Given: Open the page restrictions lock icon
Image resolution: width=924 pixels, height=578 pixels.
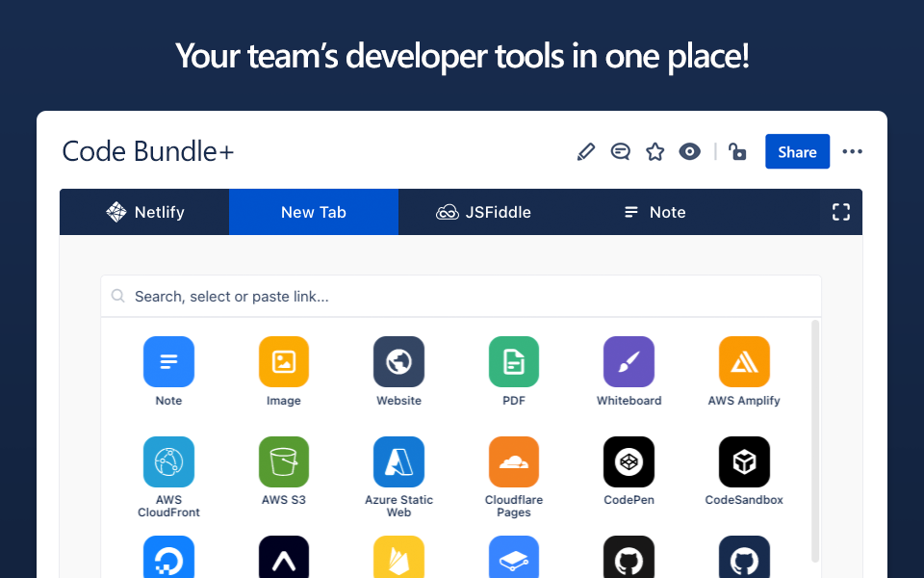Looking at the screenshot, I should (x=737, y=151).
